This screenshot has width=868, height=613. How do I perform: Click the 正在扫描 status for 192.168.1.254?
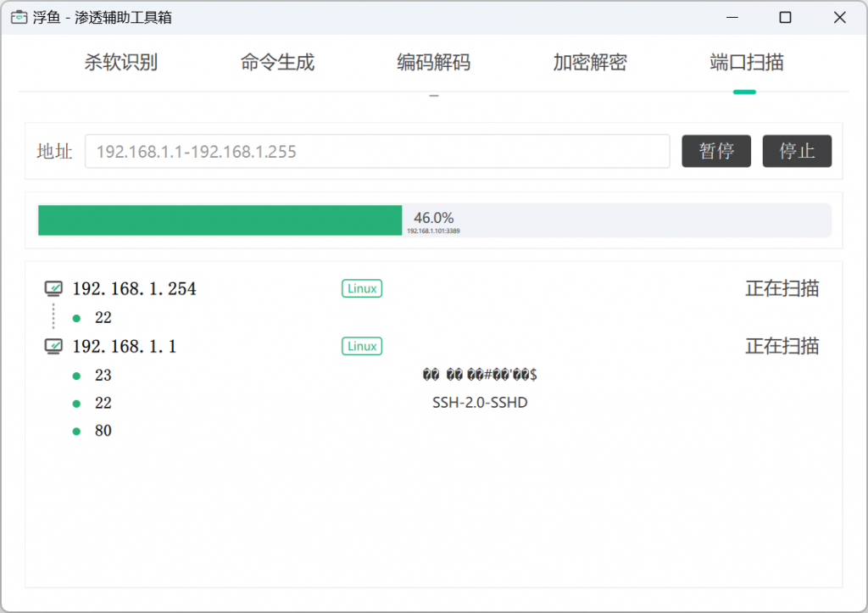coord(781,288)
